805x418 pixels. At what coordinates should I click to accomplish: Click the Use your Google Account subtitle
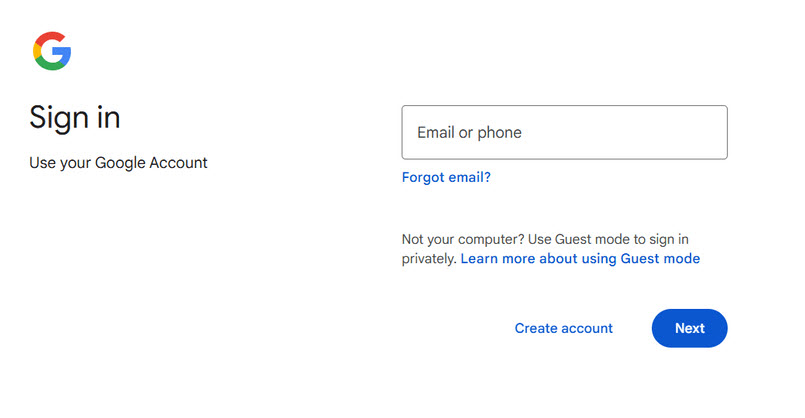118,163
